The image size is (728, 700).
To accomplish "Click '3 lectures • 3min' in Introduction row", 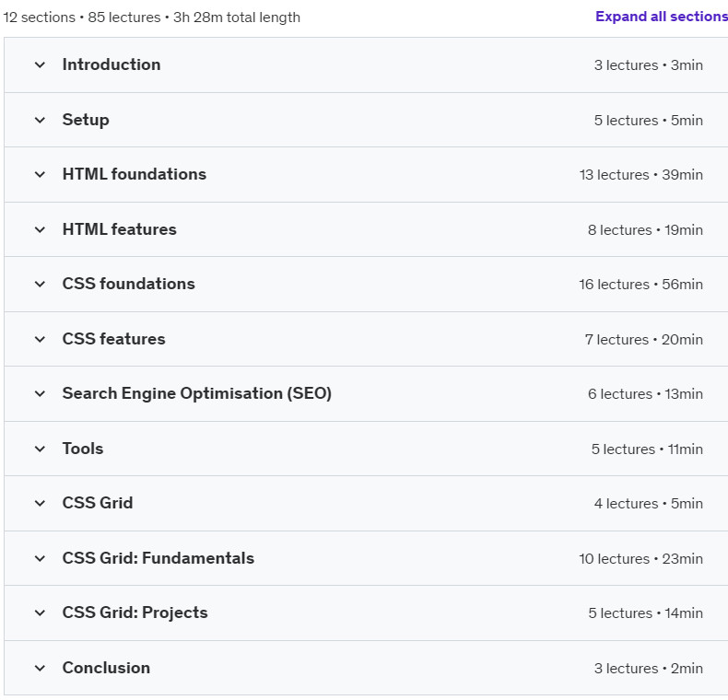I will 648,65.
